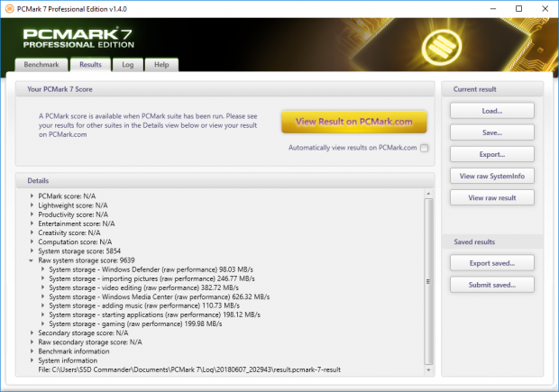
Task: Expand Raw secondary storage score row
Action: pyautogui.click(x=32, y=342)
